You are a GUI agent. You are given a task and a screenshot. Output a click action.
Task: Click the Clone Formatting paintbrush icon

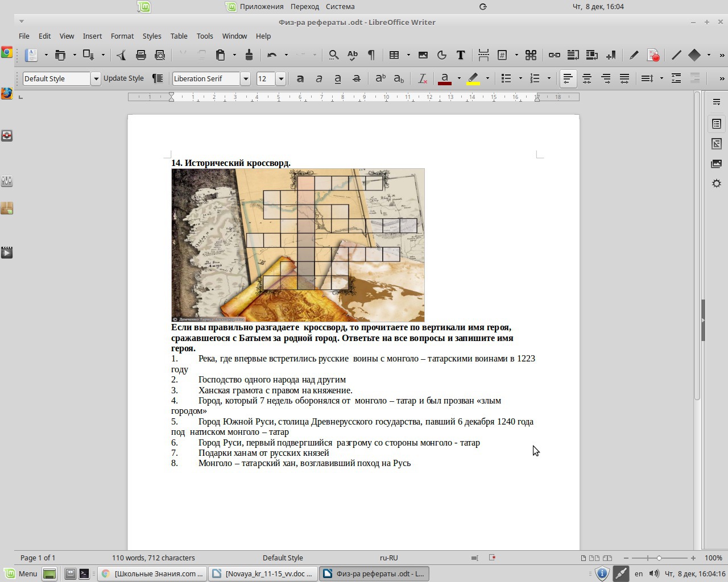click(249, 55)
